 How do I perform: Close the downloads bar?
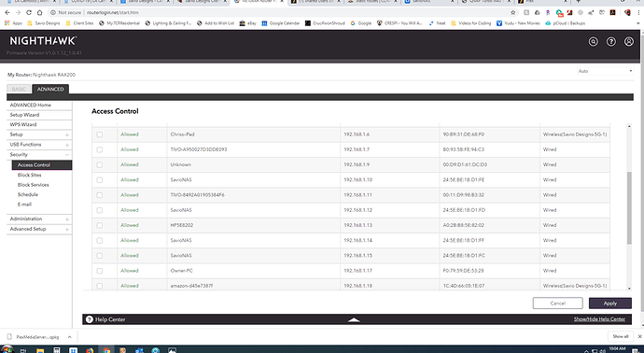pyautogui.click(x=639, y=336)
